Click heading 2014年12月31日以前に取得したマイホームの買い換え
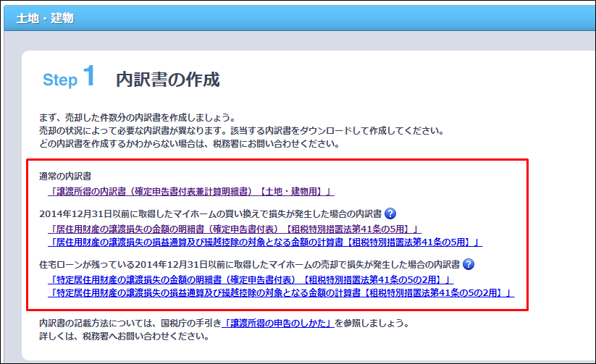The width and height of the screenshot is (596, 364). pyautogui.click(x=210, y=214)
